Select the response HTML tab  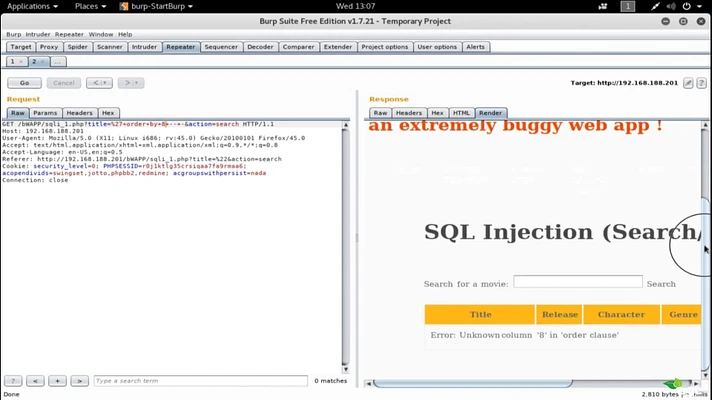(x=461, y=113)
